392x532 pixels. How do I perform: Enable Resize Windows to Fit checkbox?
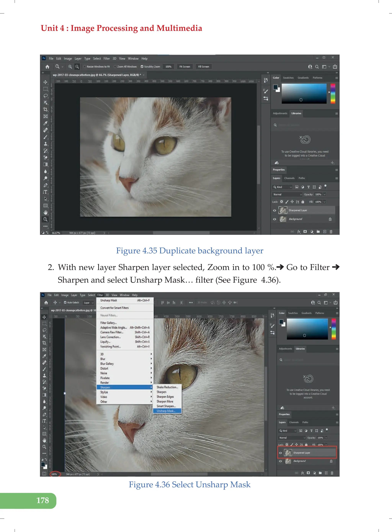(x=85, y=67)
